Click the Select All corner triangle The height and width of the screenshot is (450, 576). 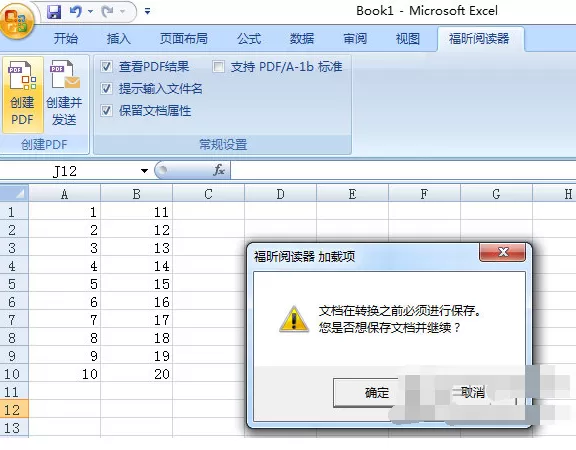click(14, 194)
